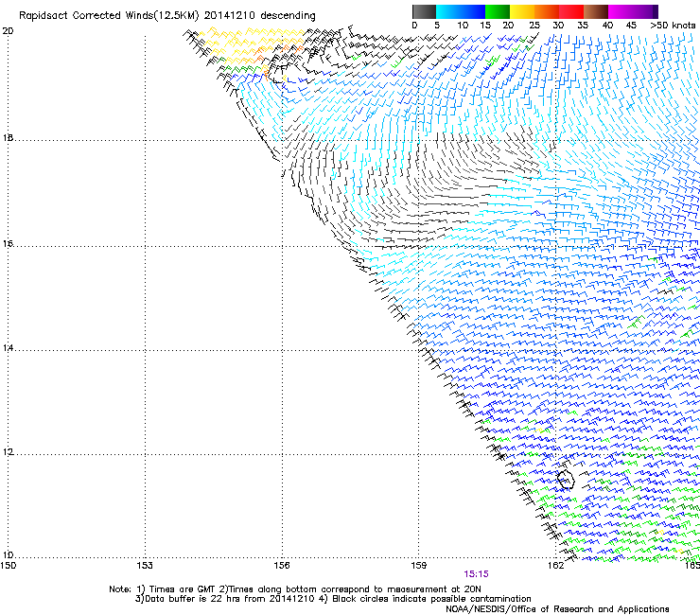Click the '>50 knots' legend label
The height and width of the screenshot is (615, 700).
click(673, 26)
